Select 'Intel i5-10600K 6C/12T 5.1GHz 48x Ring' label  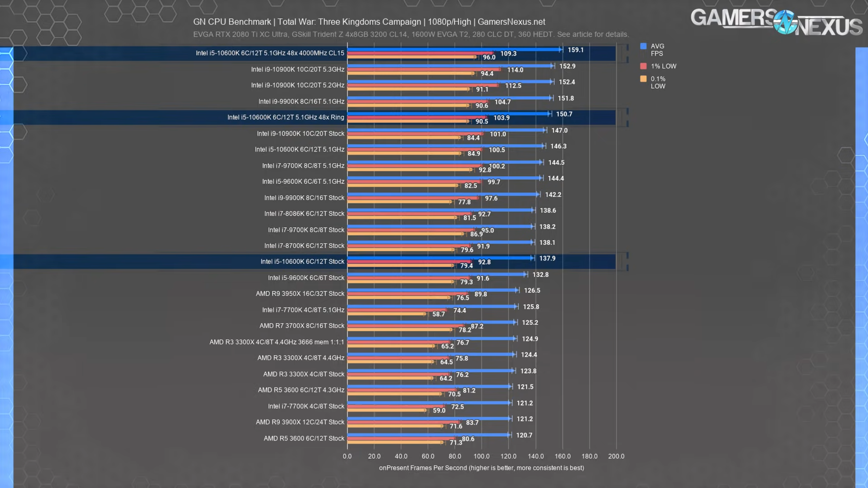click(286, 117)
